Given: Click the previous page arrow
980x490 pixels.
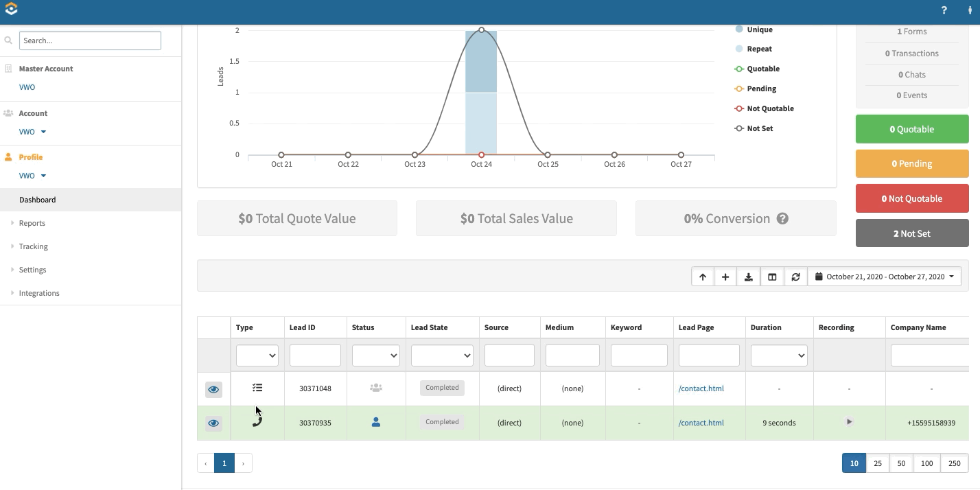Looking at the screenshot, I should 206,463.
